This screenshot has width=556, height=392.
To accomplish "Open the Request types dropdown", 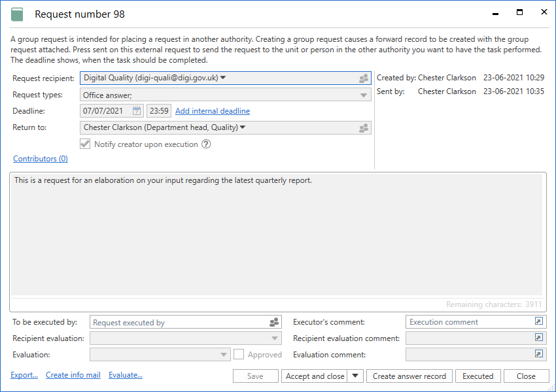I will [364, 95].
